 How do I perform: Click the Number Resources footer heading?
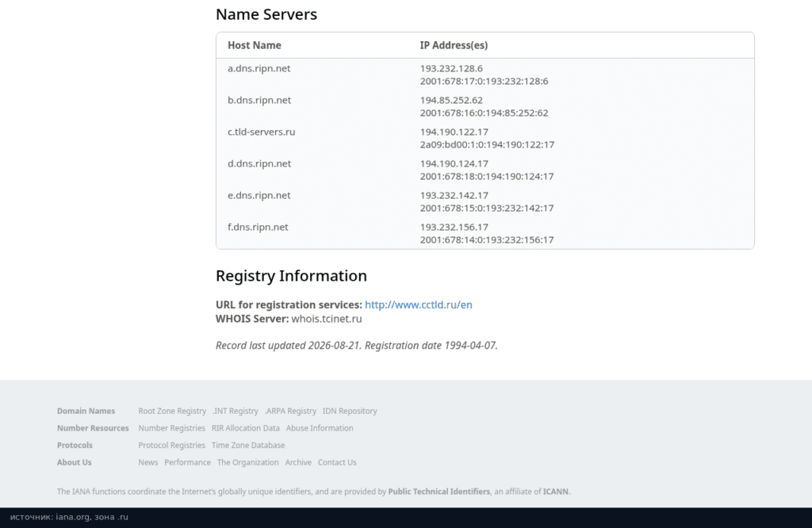tap(93, 428)
